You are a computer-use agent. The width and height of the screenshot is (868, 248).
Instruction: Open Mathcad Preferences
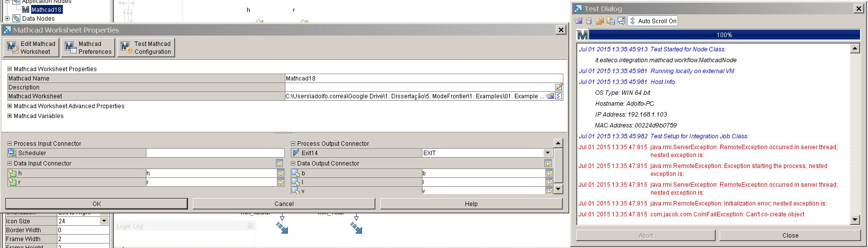coord(88,47)
